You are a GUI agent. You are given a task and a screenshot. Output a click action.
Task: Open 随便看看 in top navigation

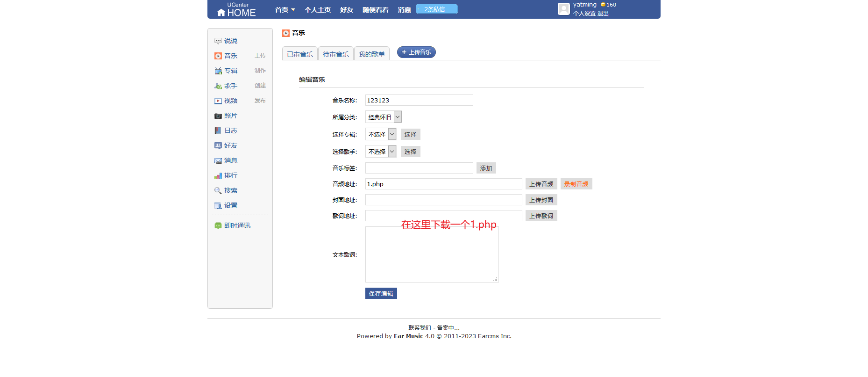pyautogui.click(x=376, y=10)
